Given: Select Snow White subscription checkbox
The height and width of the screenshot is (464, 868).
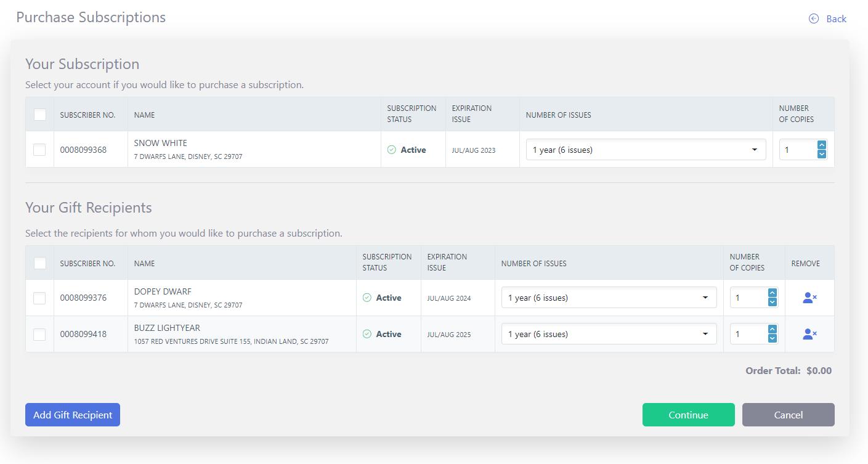Looking at the screenshot, I should tap(39, 150).
